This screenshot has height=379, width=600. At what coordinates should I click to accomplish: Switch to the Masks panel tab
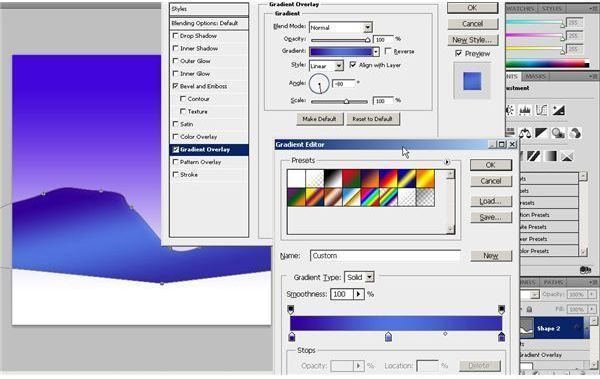pyautogui.click(x=535, y=77)
